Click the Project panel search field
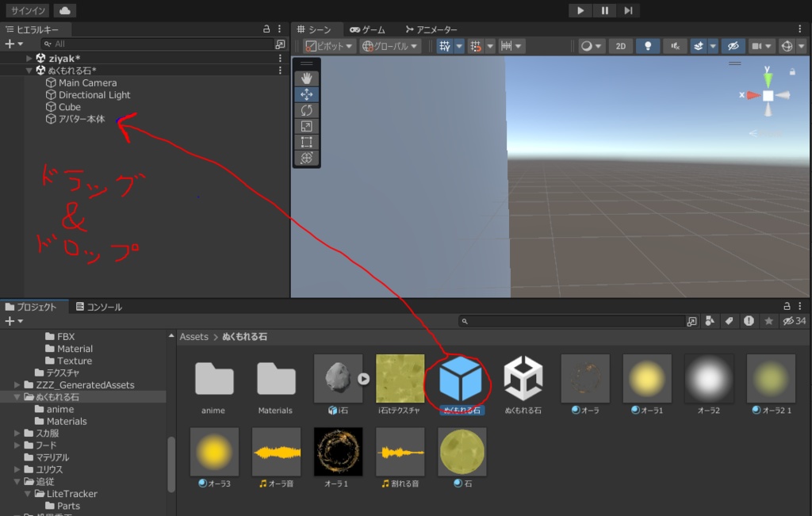The height and width of the screenshot is (516, 812). [x=572, y=321]
